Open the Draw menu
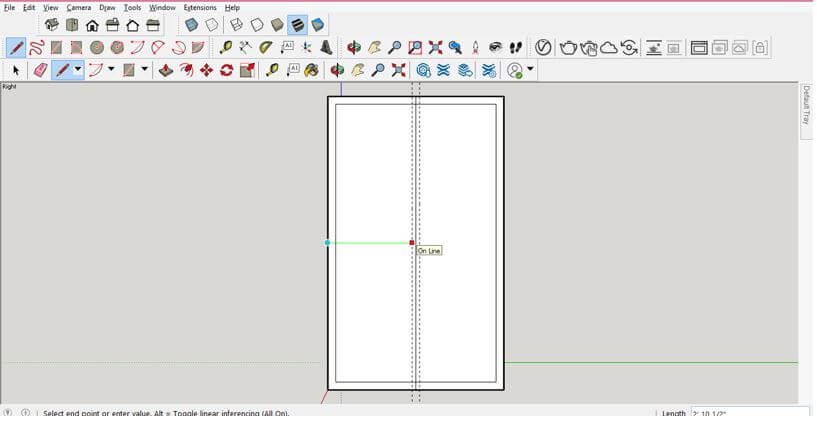The image size is (817, 422). [107, 8]
